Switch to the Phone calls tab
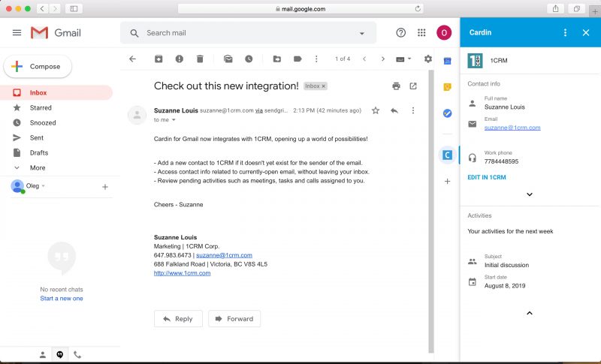 pyautogui.click(x=77, y=355)
